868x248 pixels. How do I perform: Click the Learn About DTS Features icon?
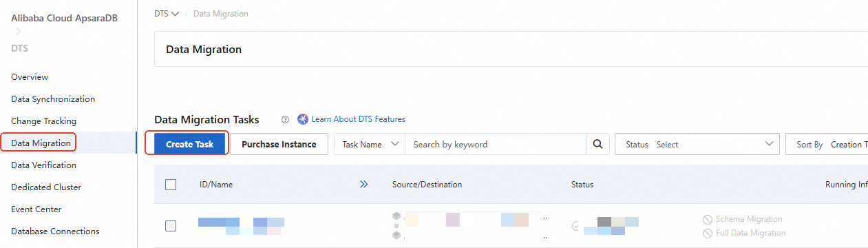[303, 119]
